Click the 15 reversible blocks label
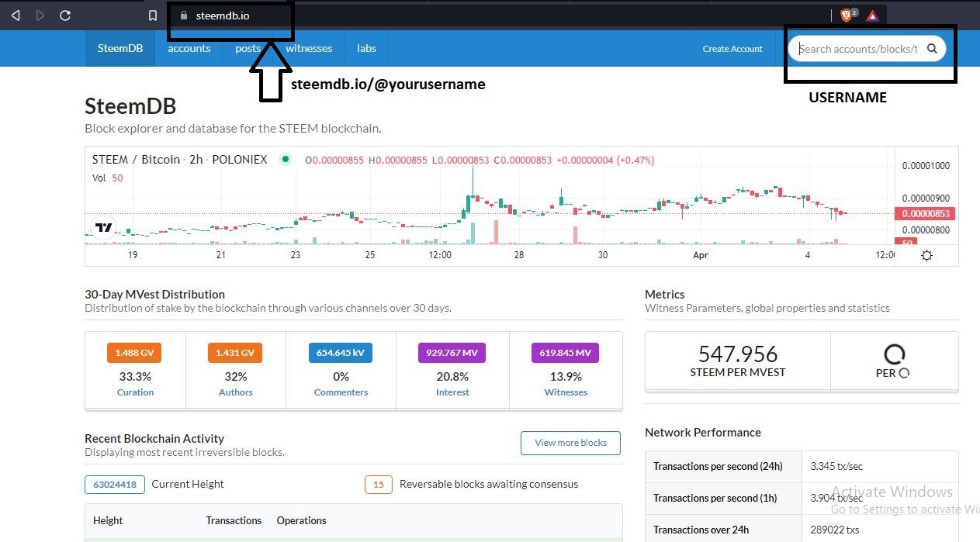980x542 pixels. (378, 485)
